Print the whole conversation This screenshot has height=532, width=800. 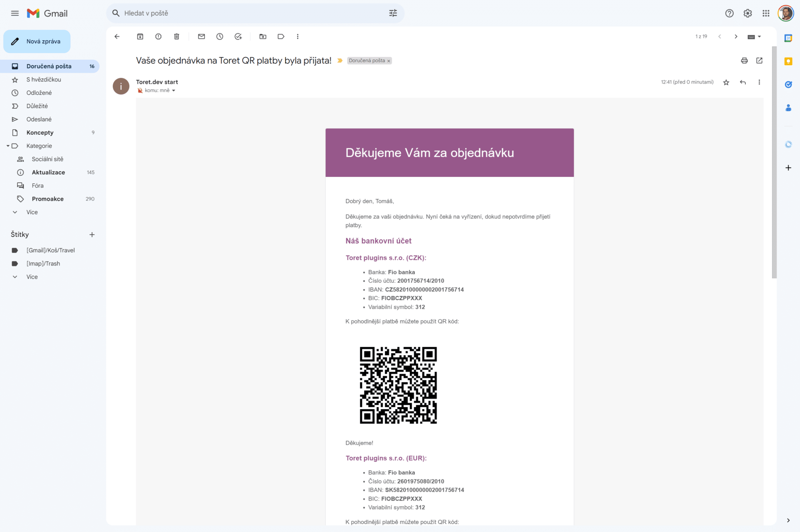(744, 60)
